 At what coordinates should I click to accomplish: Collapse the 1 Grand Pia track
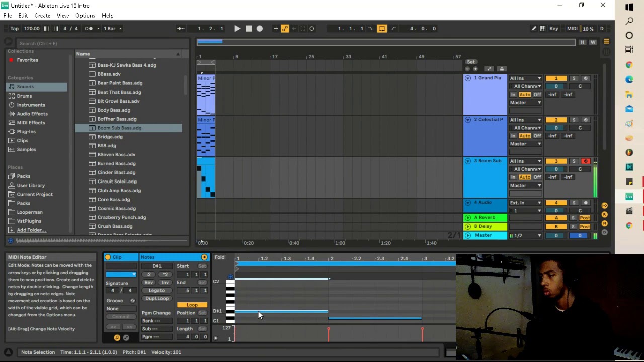click(x=468, y=78)
